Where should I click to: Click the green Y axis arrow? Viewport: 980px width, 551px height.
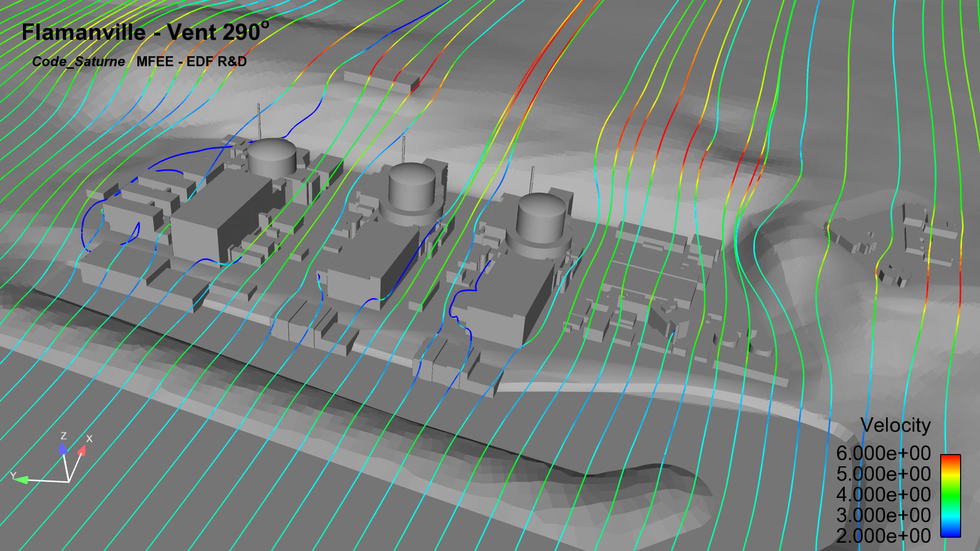tap(21, 479)
